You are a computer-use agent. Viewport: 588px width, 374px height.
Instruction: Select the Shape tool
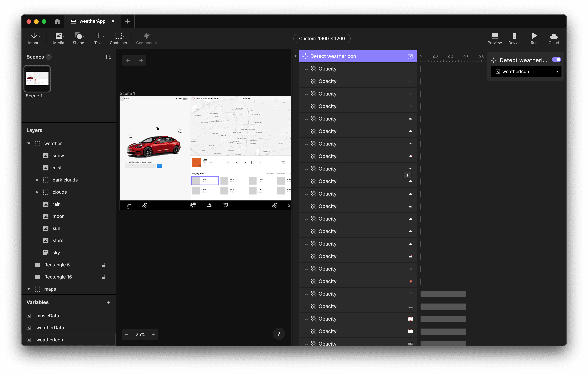coord(78,38)
